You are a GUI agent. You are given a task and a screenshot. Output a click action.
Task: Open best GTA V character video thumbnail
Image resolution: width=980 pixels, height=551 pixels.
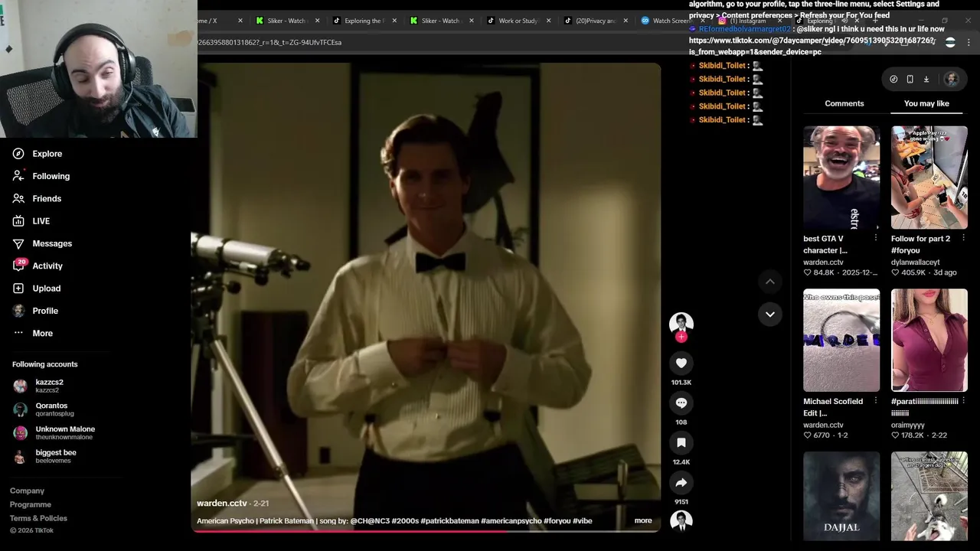841,178
